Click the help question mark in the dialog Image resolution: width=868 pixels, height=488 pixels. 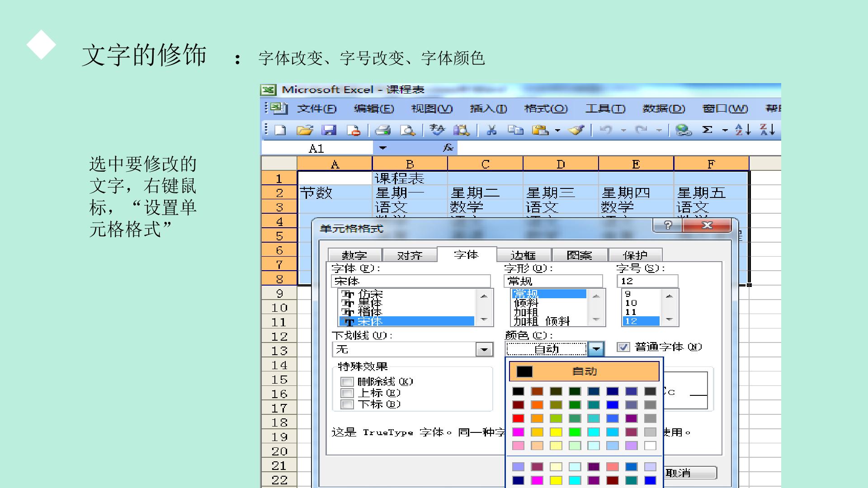click(668, 225)
